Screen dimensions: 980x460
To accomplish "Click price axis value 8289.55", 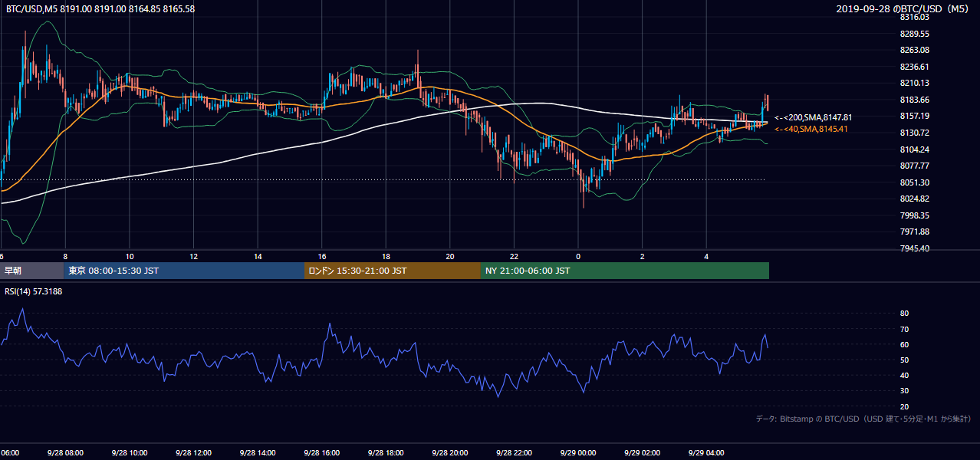I will (x=915, y=34).
